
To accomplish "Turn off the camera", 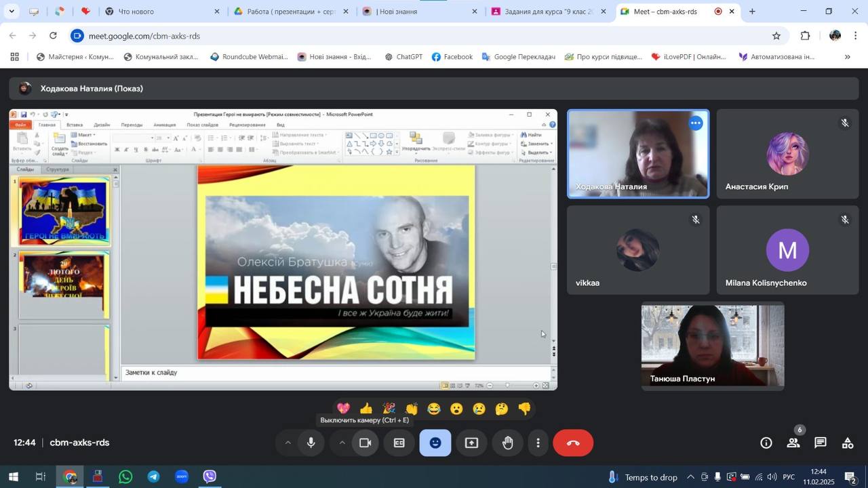I will tap(366, 443).
